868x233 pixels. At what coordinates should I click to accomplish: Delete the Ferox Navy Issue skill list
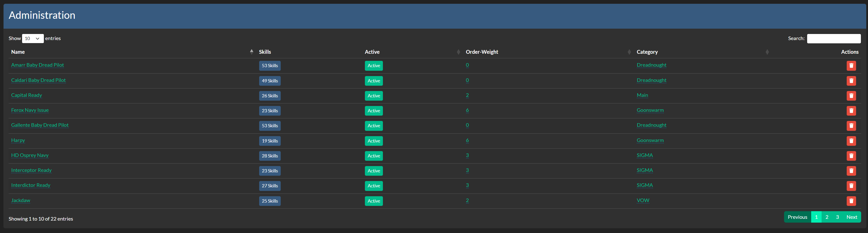pos(851,111)
